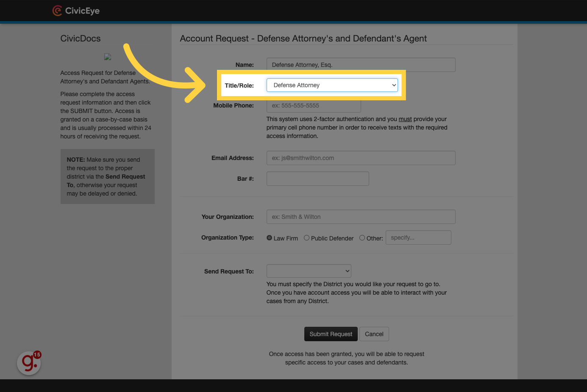Click the Bar # input box
The image size is (587, 392).
(x=318, y=179)
